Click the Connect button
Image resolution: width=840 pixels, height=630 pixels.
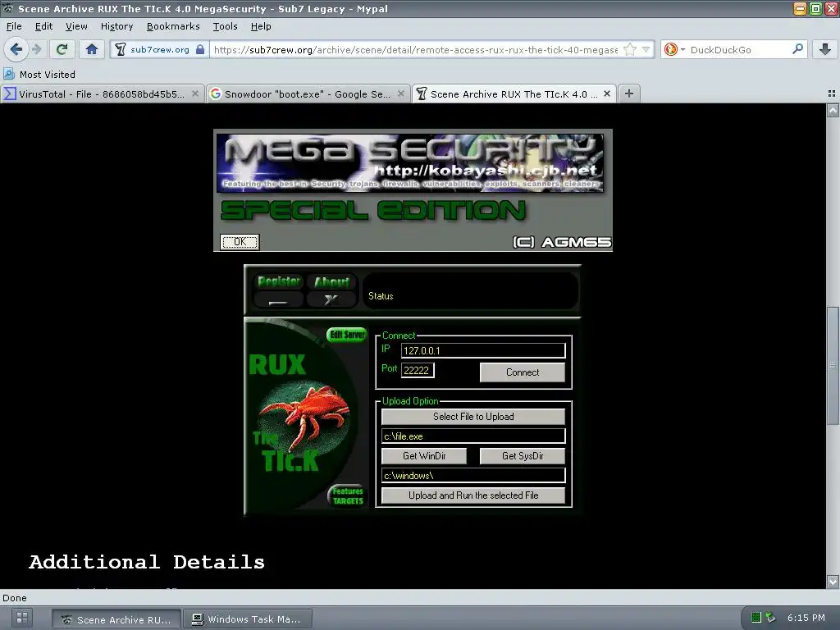click(523, 372)
